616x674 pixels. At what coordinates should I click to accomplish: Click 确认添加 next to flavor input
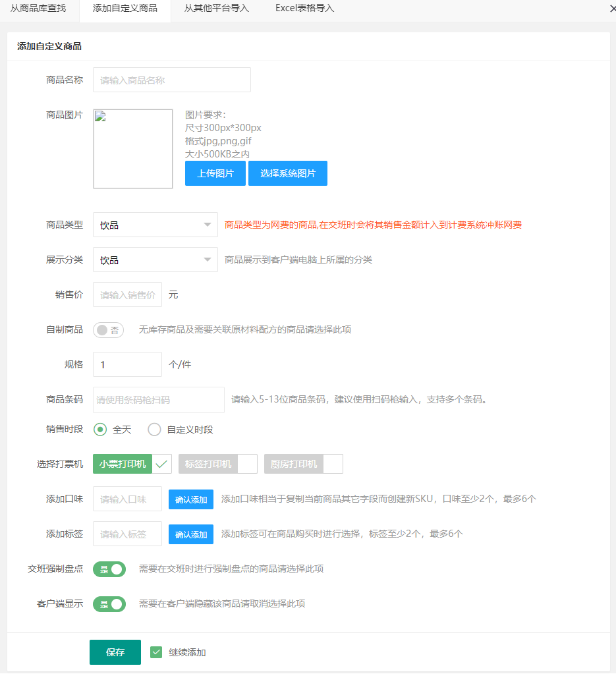click(x=191, y=499)
